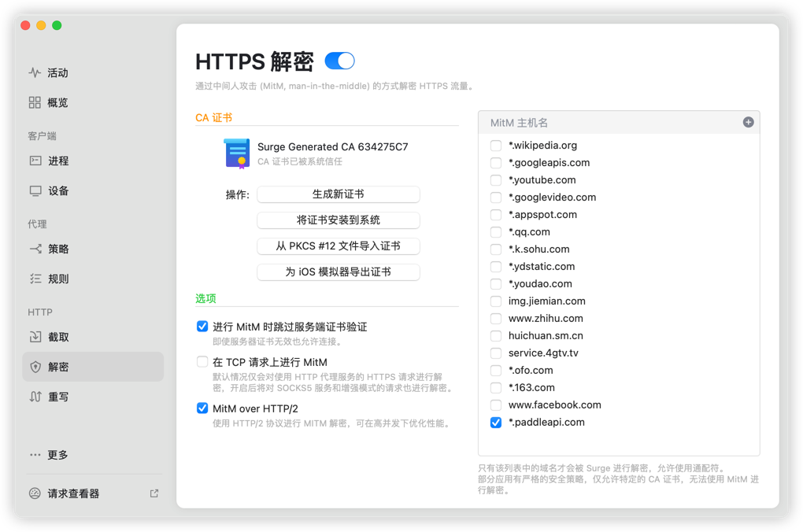Select service.4gtv.tv hostname row
Image resolution: width=803 pixels, height=532 pixels.
619,353
